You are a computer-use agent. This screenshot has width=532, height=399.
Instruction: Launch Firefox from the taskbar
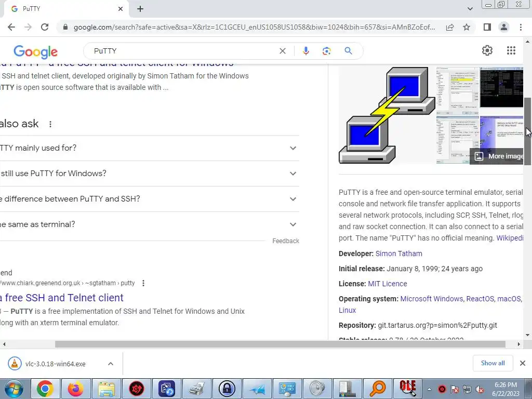(x=76, y=389)
